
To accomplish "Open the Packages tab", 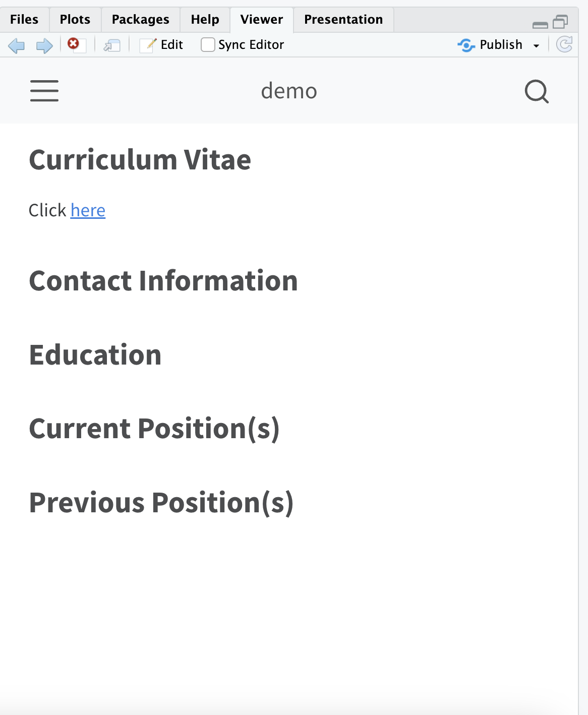I will click(140, 20).
